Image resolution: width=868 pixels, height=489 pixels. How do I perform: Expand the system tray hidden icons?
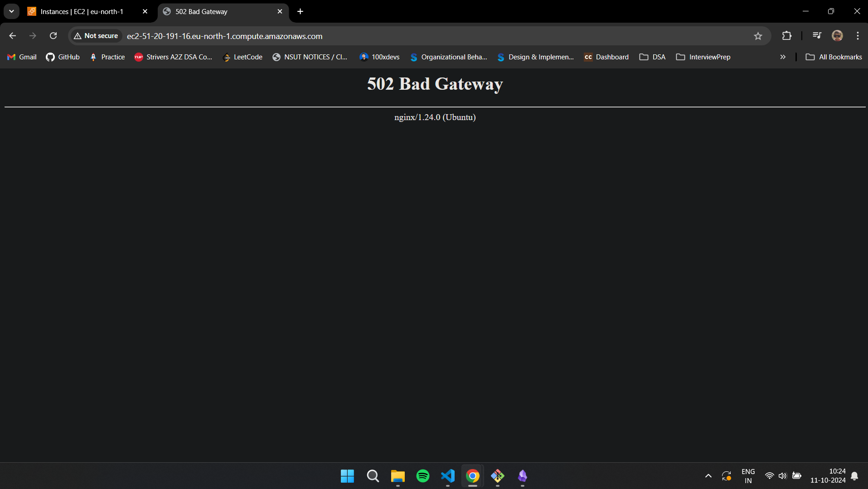(x=708, y=476)
